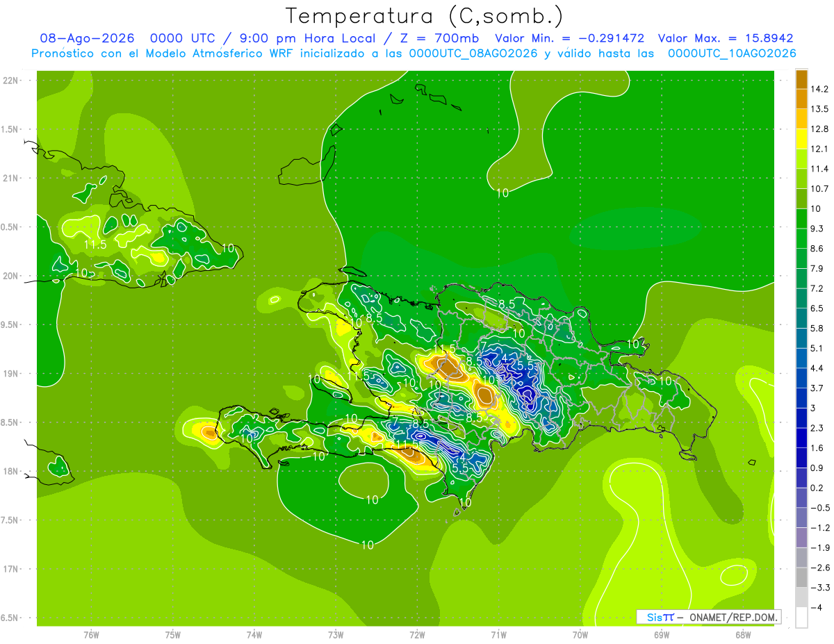Click the '74W' longitude label
The image size is (834, 644).
point(254,634)
